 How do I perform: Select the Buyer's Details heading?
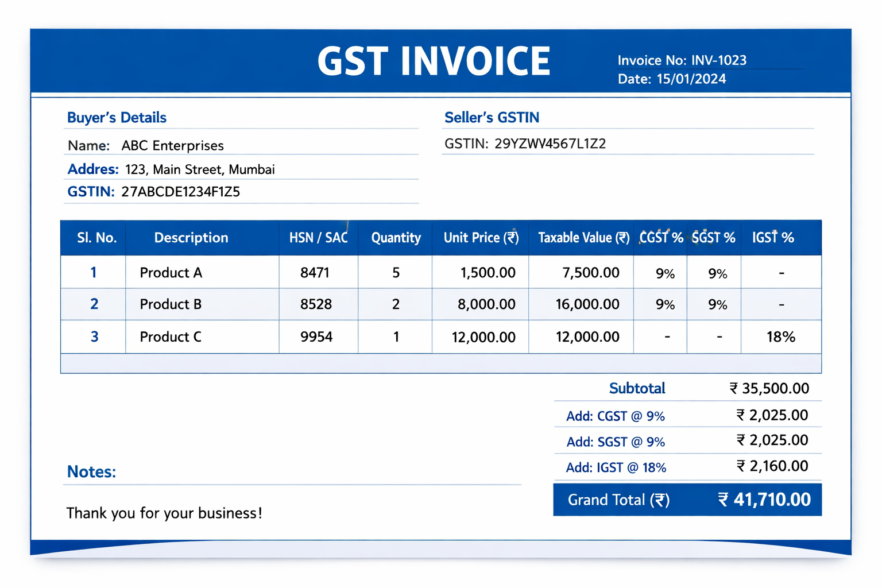117,117
